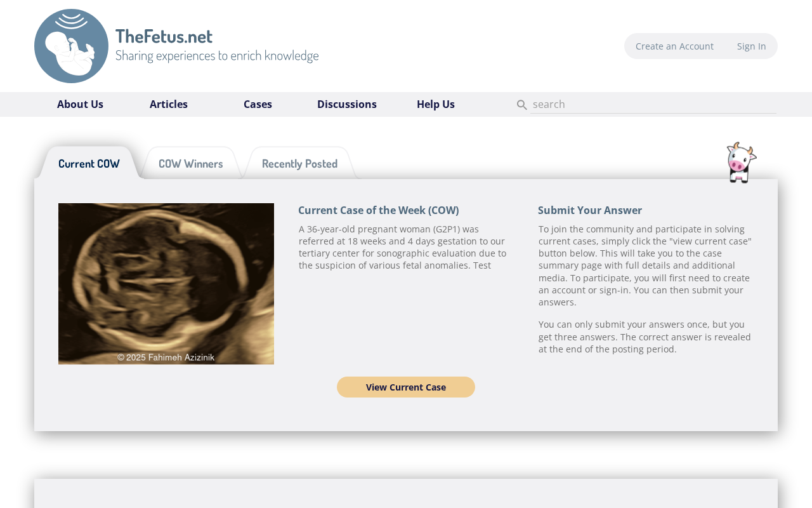
Task: Focus the search input field
Action: [653, 104]
